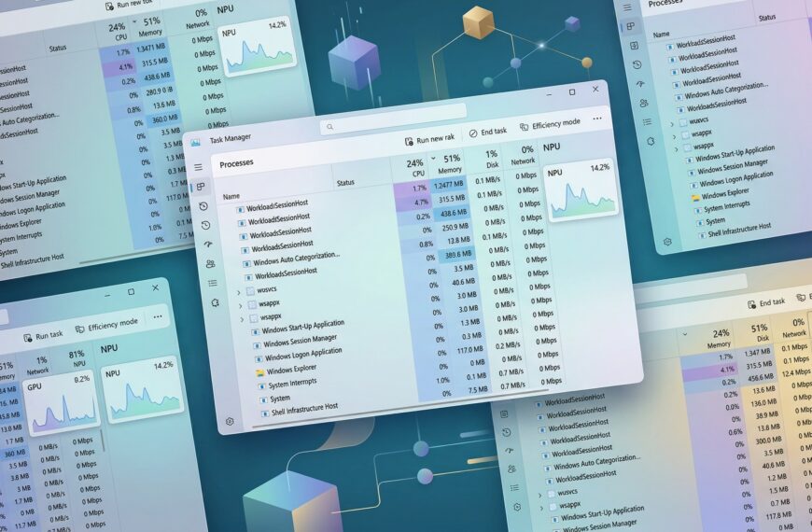Select the Processes sidebar icon in center window
Image resolution: width=812 pixels, height=532 pixels.
(x=201, y=187)
